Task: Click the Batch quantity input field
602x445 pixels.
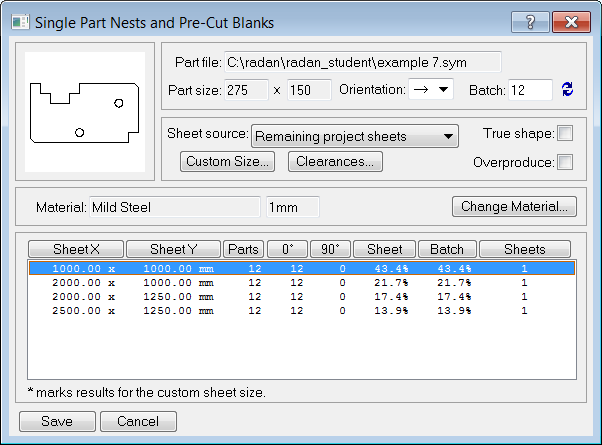Action: [530, 90]
